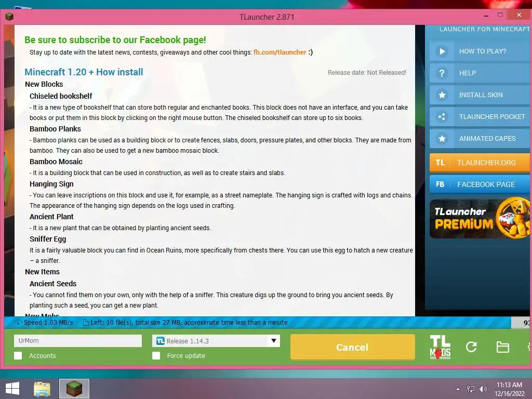Click the New Items heading
Image resolution: width=532 pixels, height=399 pixels.
42,272
